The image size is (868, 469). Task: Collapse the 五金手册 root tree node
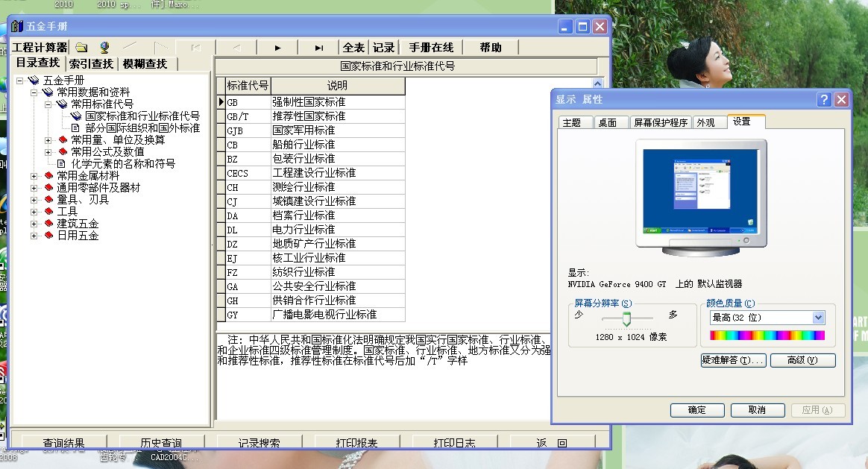[x=20, y=81]
